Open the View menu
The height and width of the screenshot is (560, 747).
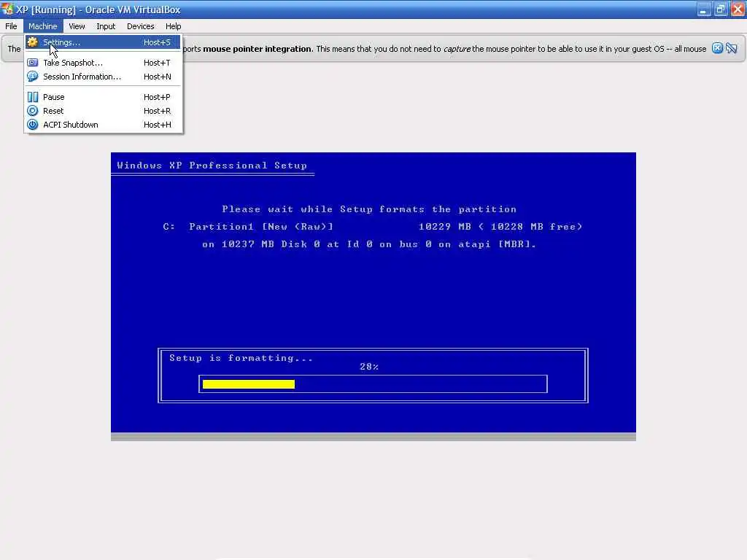(77, 26)
